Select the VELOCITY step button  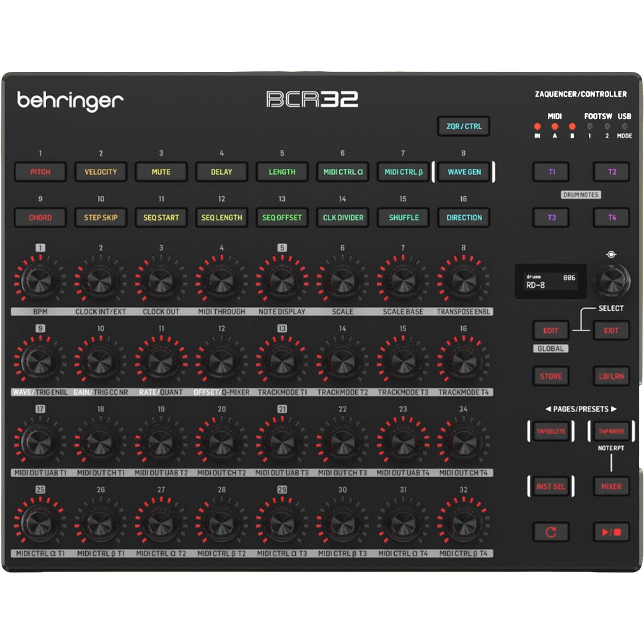pyautogui.click(x=101, y=172)
